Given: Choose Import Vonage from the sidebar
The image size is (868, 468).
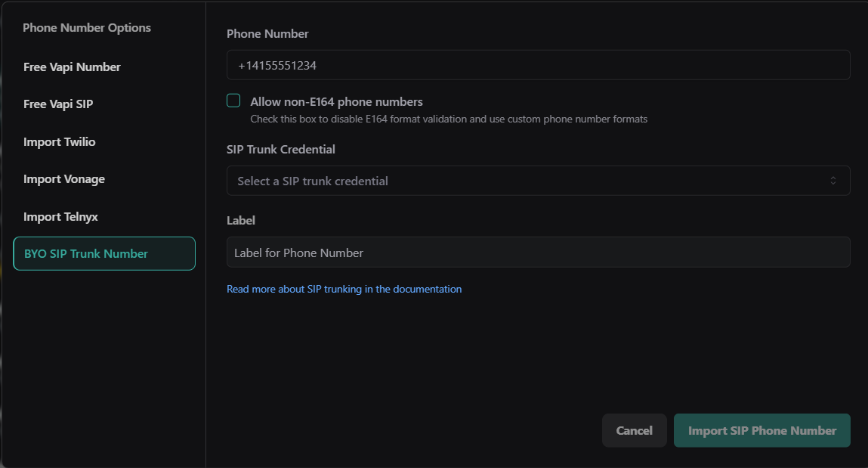Looking at the screenshot, I should [x=64, y=179].
